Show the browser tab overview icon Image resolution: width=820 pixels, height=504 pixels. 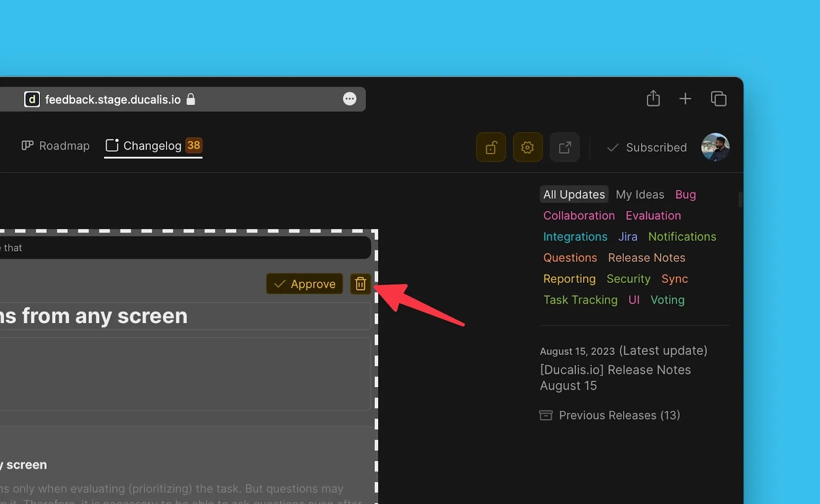(719, 98)
